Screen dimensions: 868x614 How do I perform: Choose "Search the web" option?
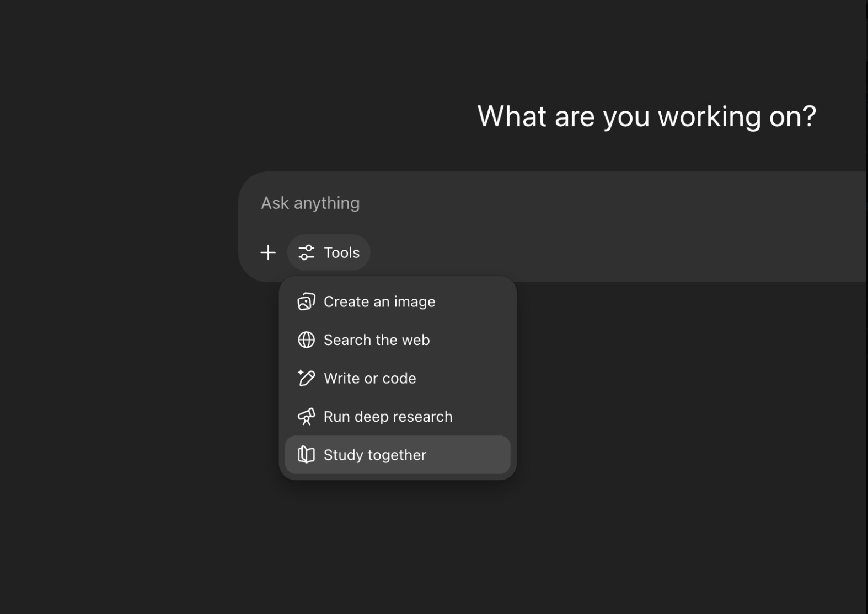click(398, 340)
